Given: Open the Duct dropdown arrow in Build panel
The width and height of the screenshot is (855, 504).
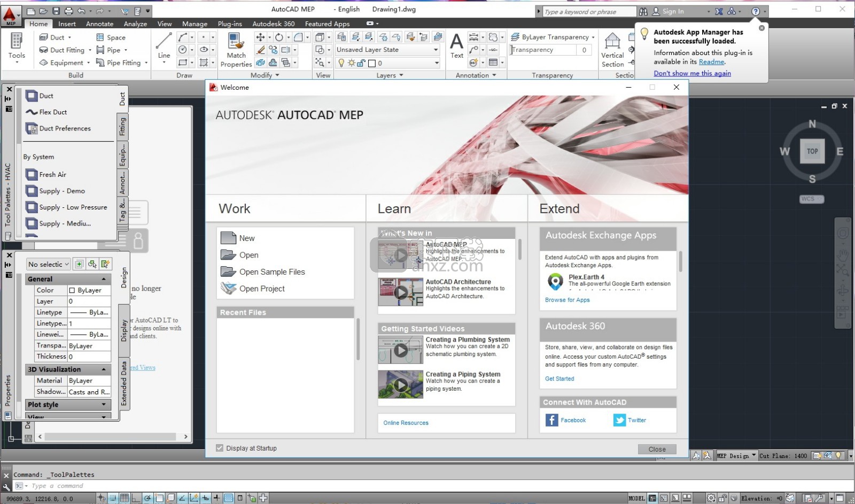Looking at the screenshot, I should click(x=69, y=37).
